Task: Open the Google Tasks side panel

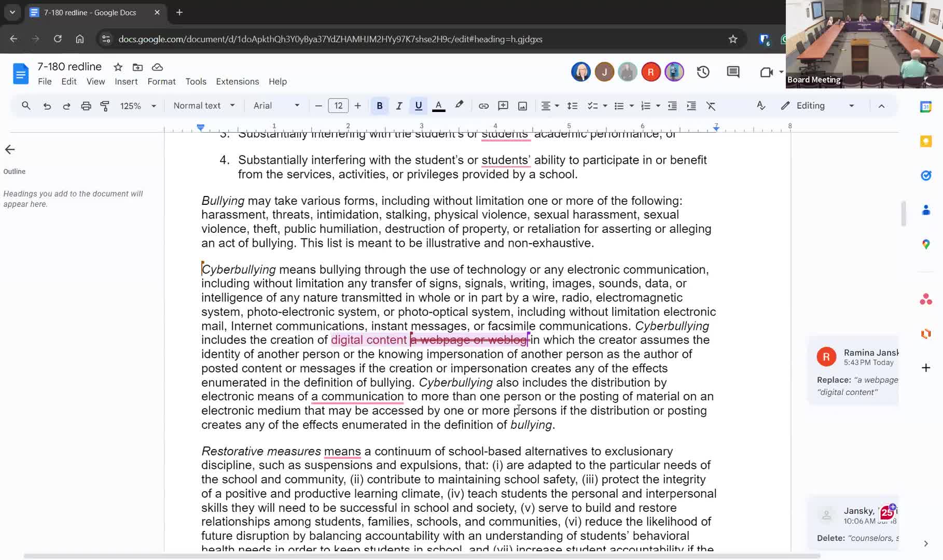Action: (x=926, y=175)
